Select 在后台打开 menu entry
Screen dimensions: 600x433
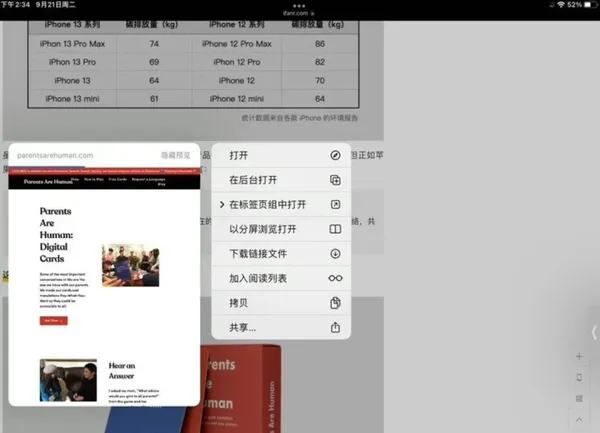281,180
